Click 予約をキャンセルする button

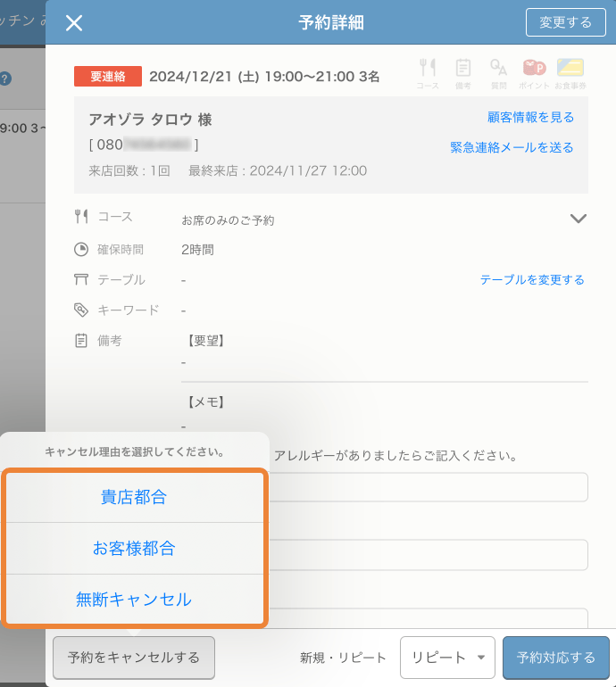134,658
